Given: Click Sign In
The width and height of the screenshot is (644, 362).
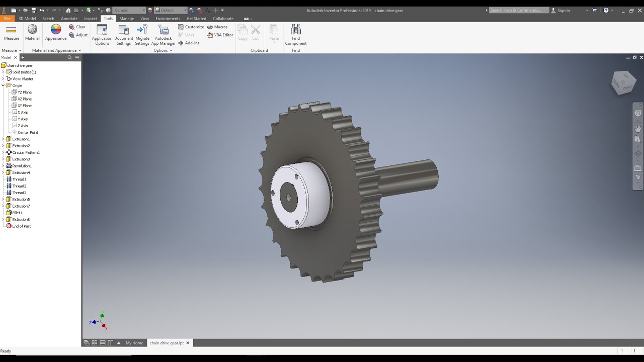Looking at the screenshot, I should point(560,10).
